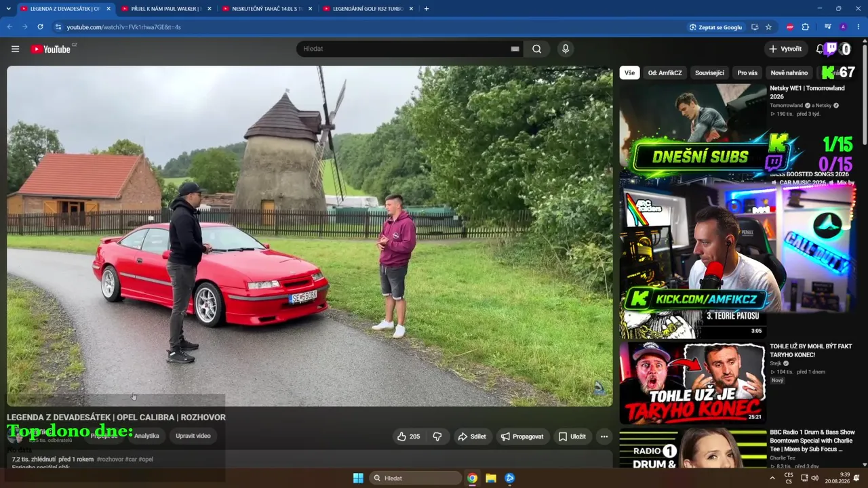
Task: Click the #rozhovor hashtag link
Action: (x=110, y=459)
